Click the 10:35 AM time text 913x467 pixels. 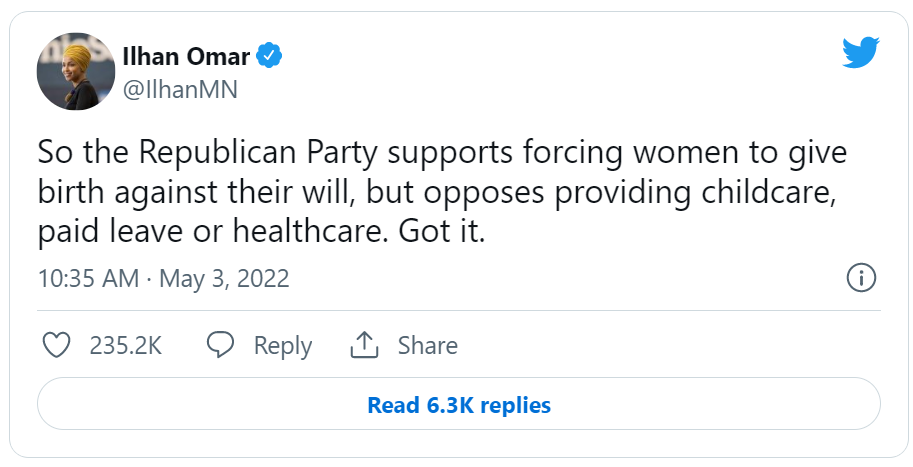[89, 278]
